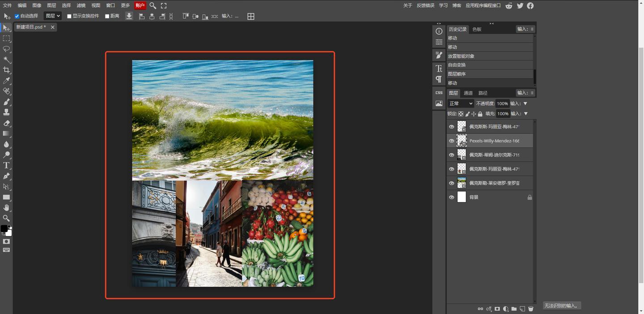
Task: Expand the opacity slider arrow (不透明度)
Action: coord(525,103)
